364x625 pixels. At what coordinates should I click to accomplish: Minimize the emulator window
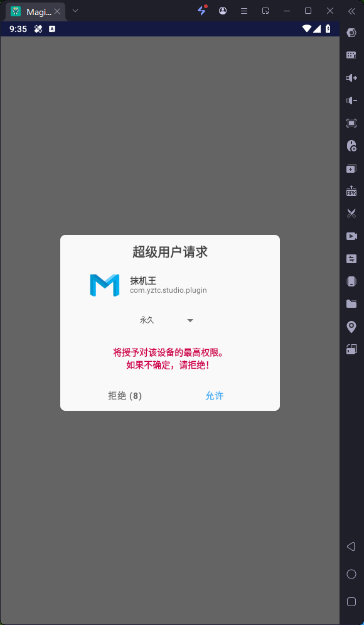[287, 11]
